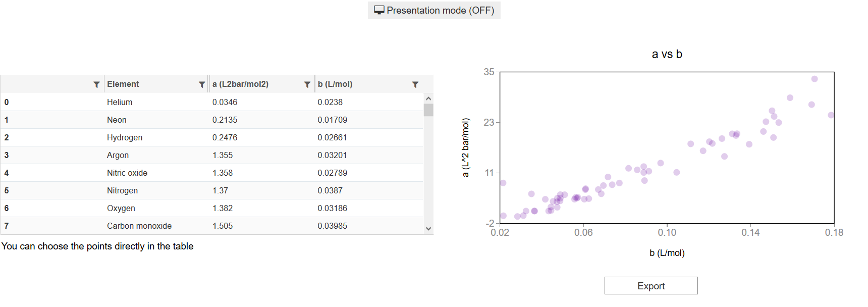The height and width of the screenshot is (307, 868).
Task: Click the Oxygen b value 0.03186
Action: [x=332, y=208]
